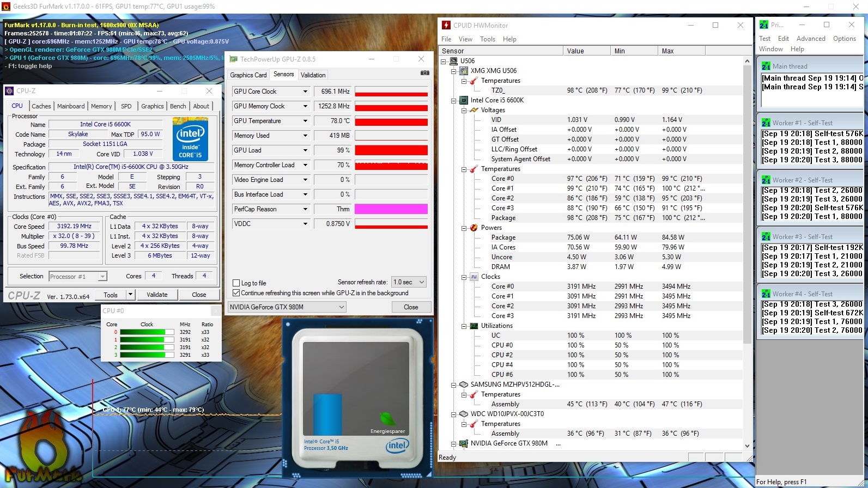The width and height of the screenshot is (868, 488).
Task: Open the Tools menu in HWMonitor
Action: click(487, 39)
